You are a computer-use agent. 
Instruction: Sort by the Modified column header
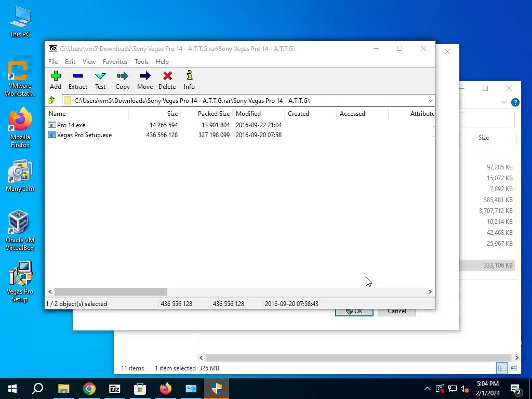click(x=259, y=114)
